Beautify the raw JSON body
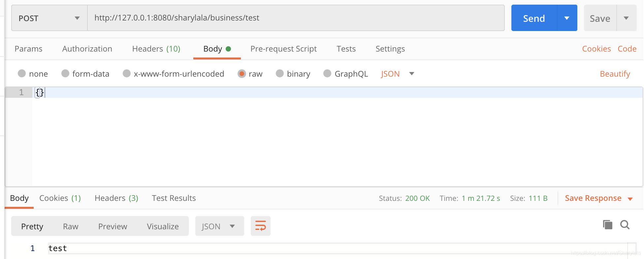644x259 pixels. click(615, 74)
